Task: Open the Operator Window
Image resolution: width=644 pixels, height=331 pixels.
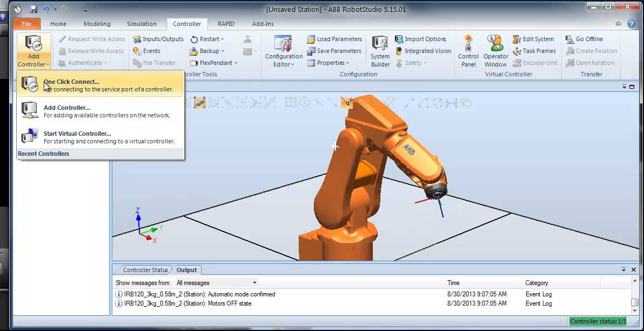Action: [496, 51]
